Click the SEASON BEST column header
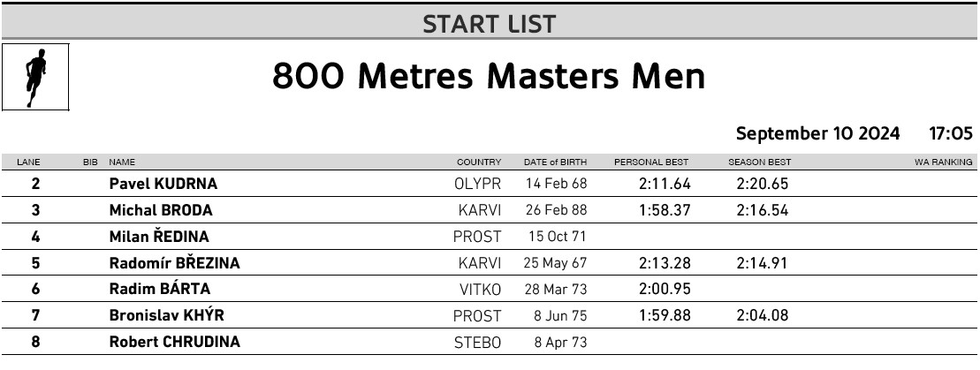Viewport: 980px width, 370px height. click(759, 162)
